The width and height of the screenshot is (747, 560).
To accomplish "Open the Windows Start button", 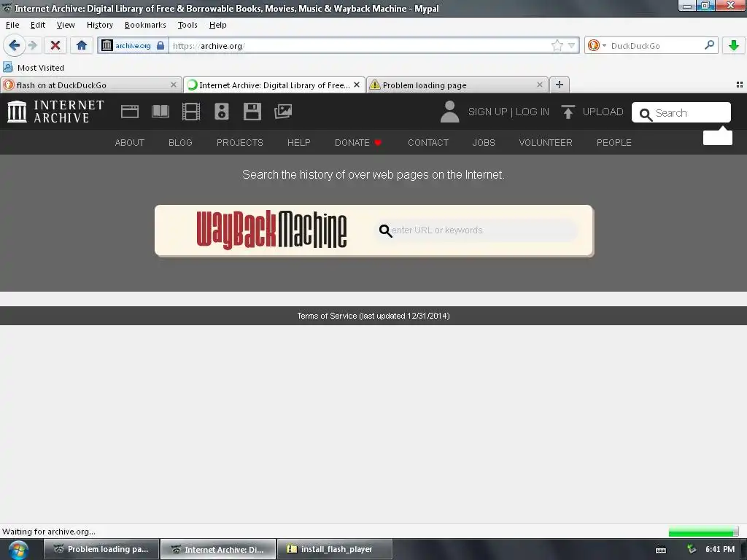I will coord(18,550).
